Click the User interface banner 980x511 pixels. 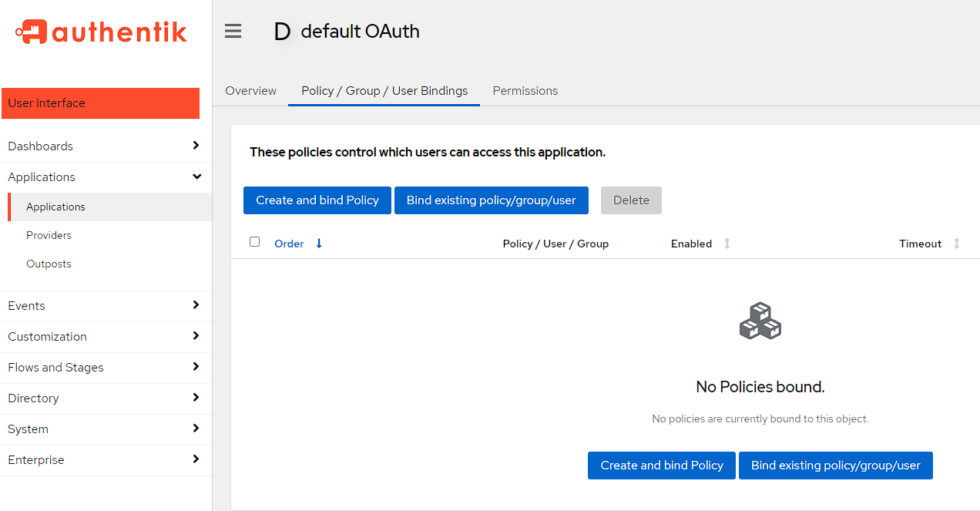click(x=100, y=103)
